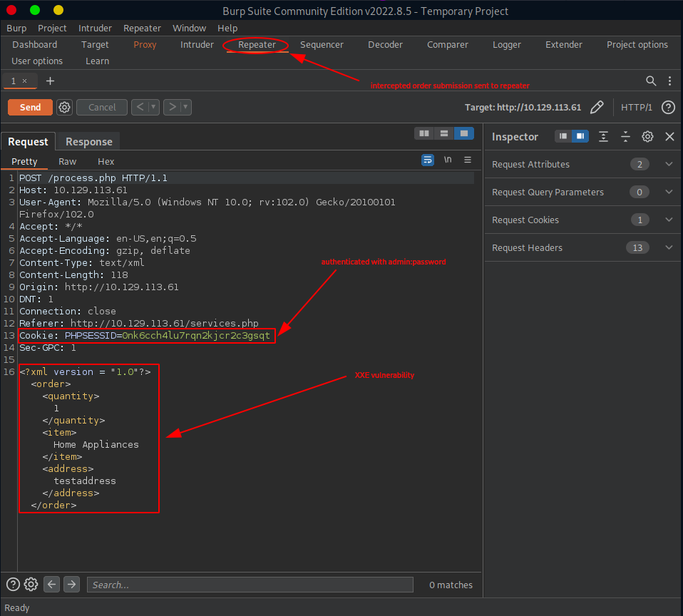Open Repeater search magnifier icon
The width and height of the screenshot is (683, 616).
pyautogui.click(x=651, y=81)
